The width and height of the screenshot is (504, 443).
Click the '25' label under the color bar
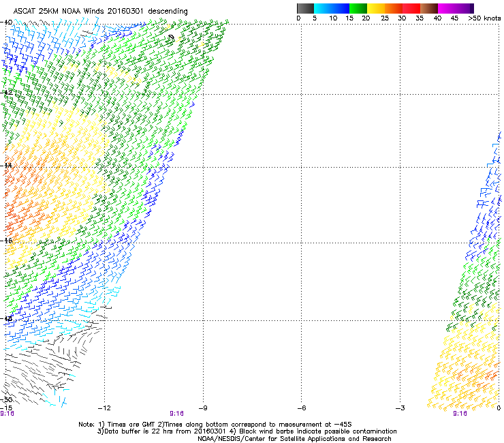(x=385, y=18)
